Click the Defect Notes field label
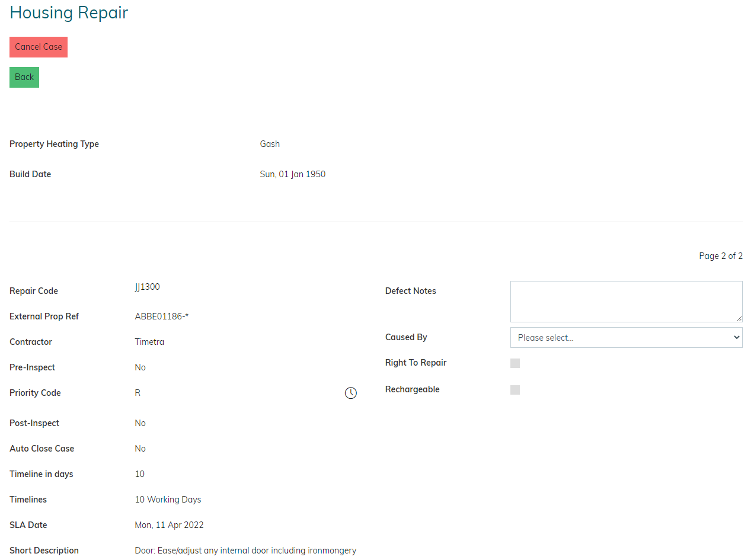 tap(410, 291)
